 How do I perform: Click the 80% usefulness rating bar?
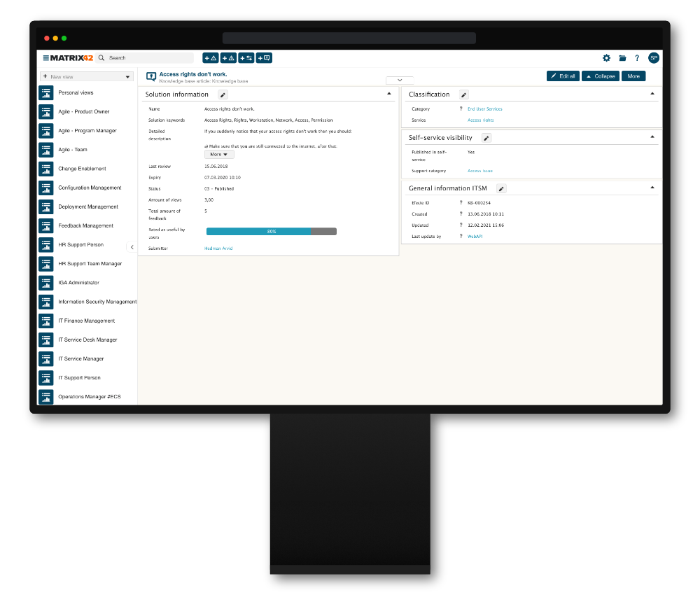pyautogui.click(x=271, y=231)
